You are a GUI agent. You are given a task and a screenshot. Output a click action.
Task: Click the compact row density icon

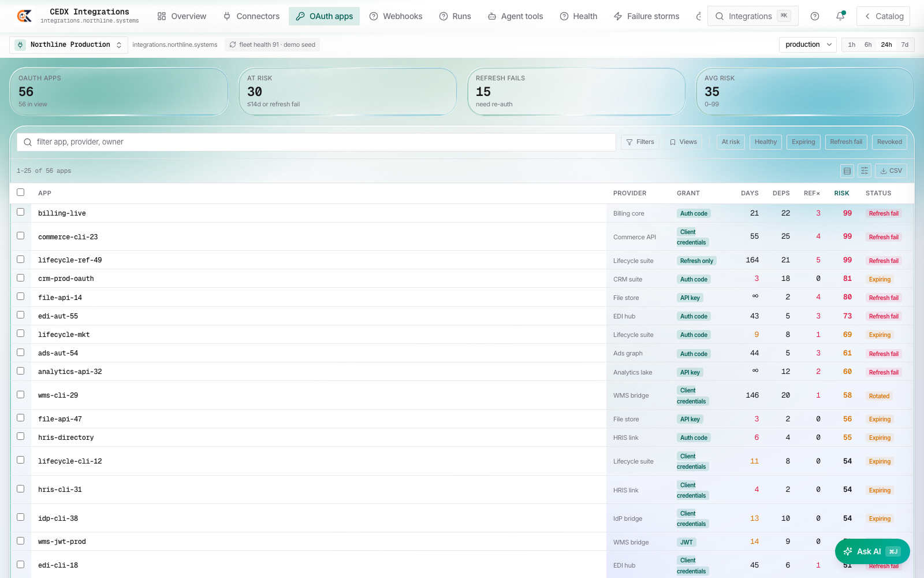(x=847, y=171)
